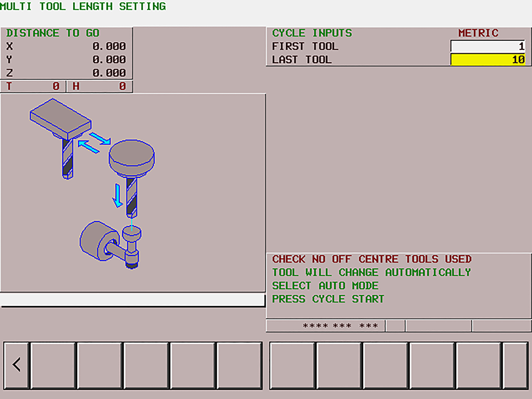Click the white data entry bar

click(132, 300)
